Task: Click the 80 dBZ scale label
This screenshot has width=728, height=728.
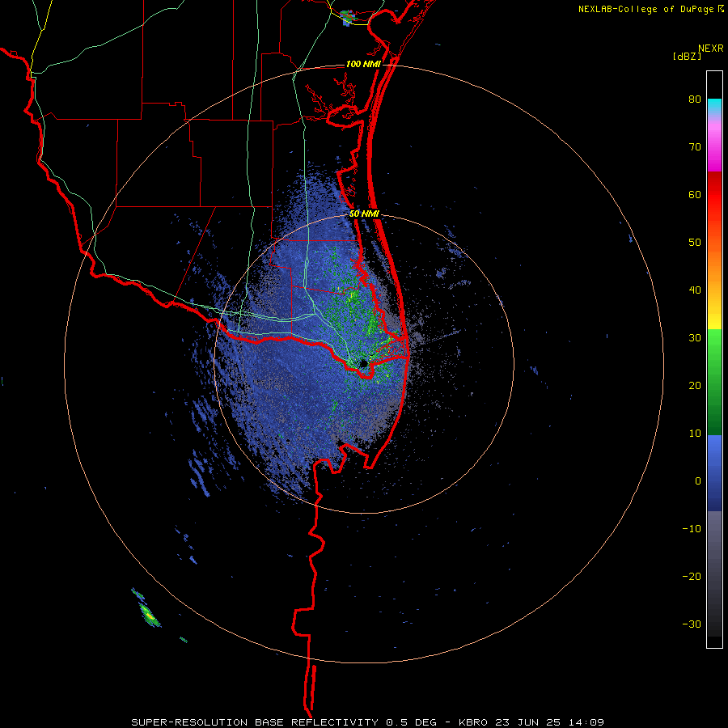Action: point(695,99)
